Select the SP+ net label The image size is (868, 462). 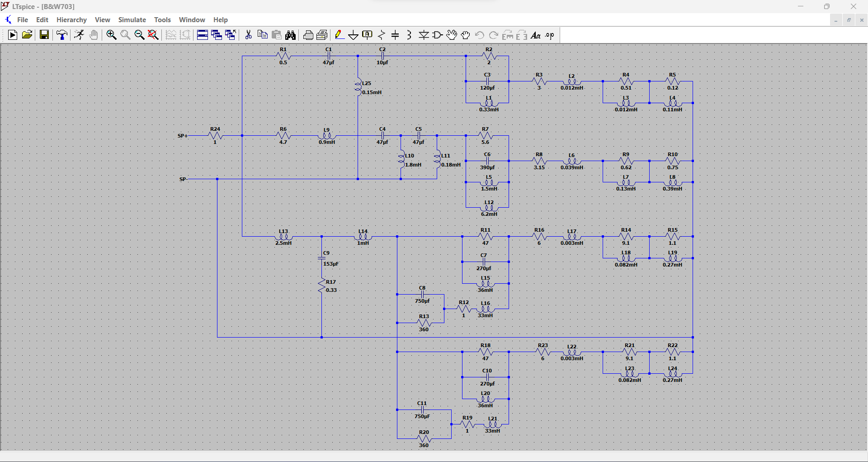(183, 136)
